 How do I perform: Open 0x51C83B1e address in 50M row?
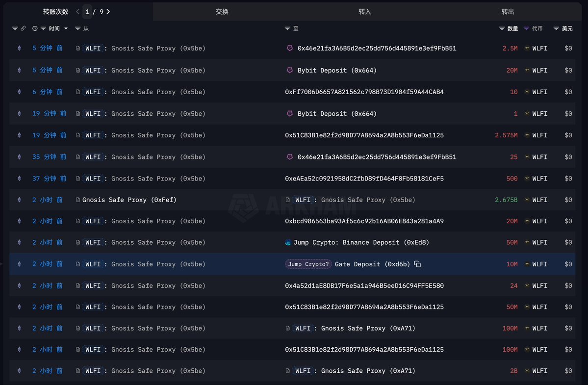coord(364,307)
